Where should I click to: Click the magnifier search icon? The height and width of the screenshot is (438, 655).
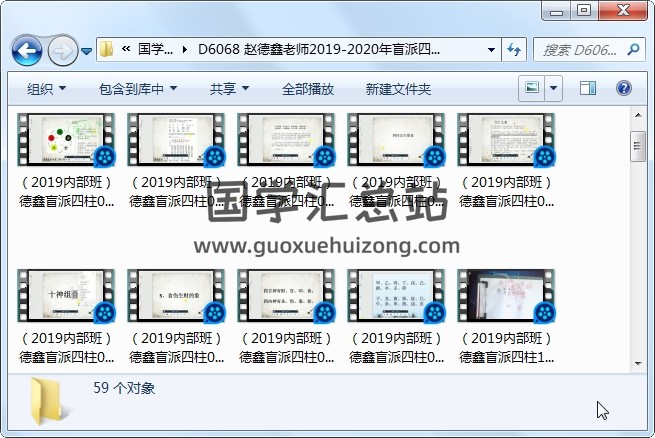pos(633,50)
